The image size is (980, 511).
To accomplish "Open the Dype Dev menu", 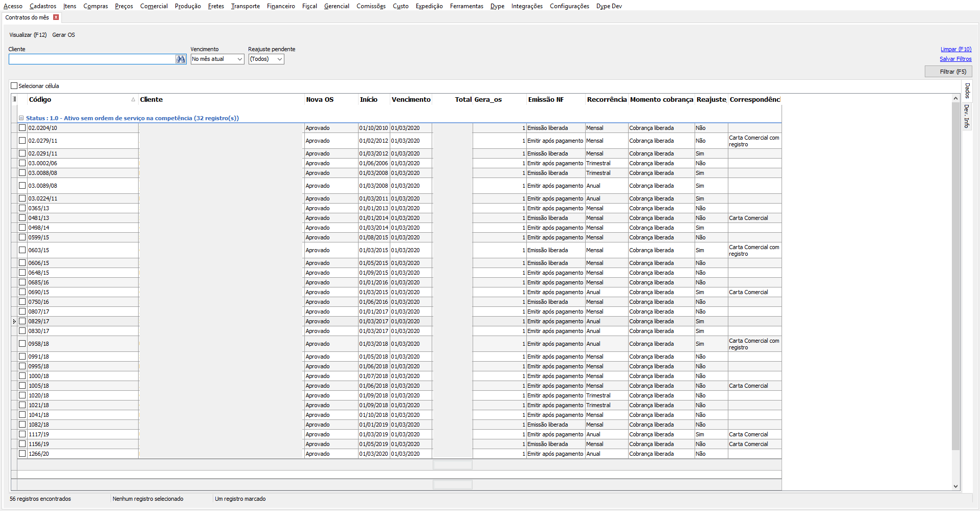I will (x=609, y=6).
